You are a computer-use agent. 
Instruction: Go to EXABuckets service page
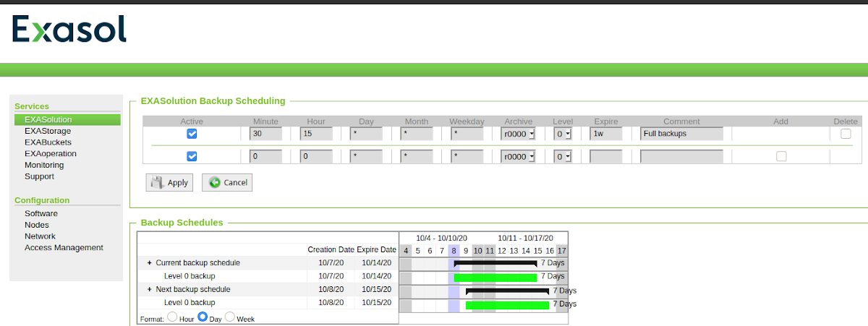pyautogui.click(x=48, y=142)
